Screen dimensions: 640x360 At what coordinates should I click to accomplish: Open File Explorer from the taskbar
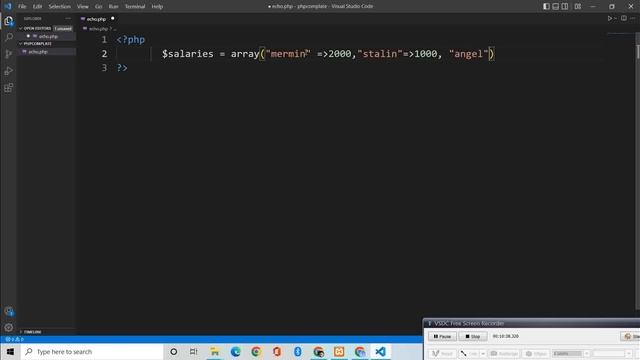click(x=215, y=351)
